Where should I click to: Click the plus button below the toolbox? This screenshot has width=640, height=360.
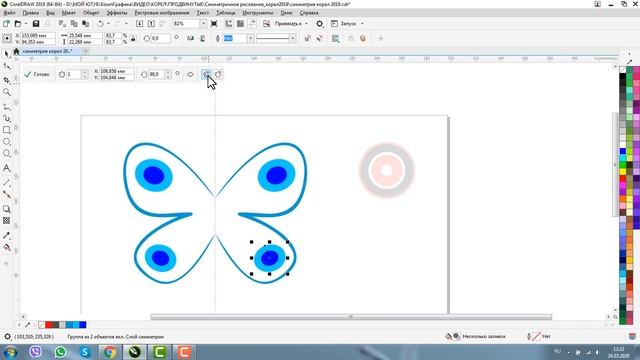6,264
